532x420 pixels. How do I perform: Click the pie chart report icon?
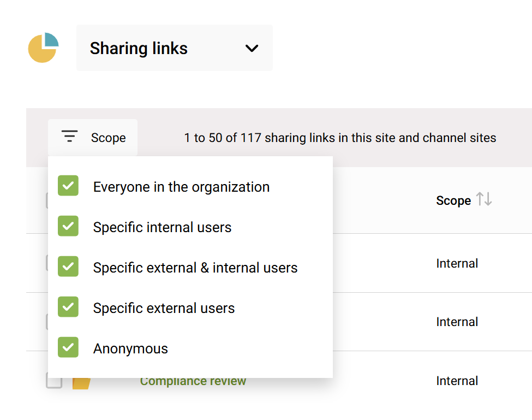(44, 48)
